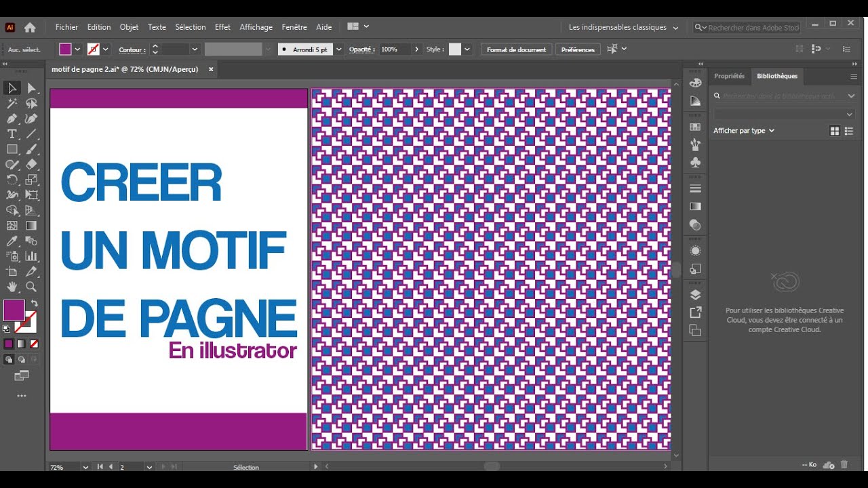
Task: Select the Type tool
Action: click(12, 134)
